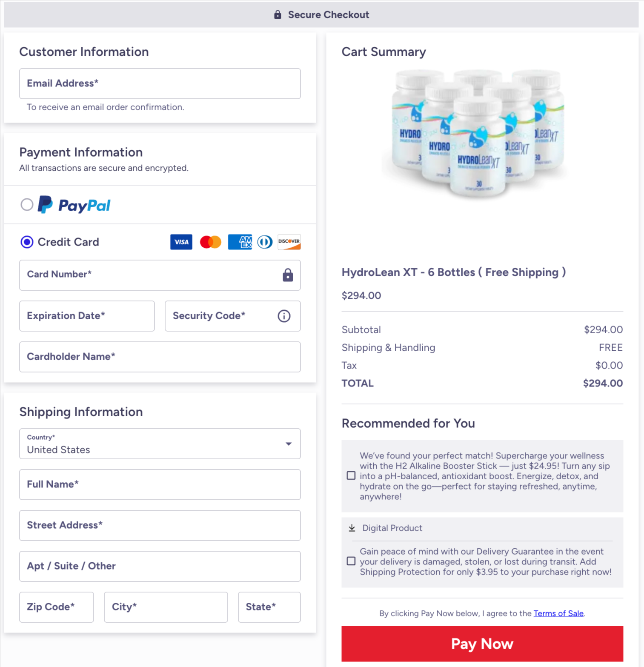Viewport: 644px width, 667px height.
Task: Click the Visa card icon
Action: pos(181,242)
